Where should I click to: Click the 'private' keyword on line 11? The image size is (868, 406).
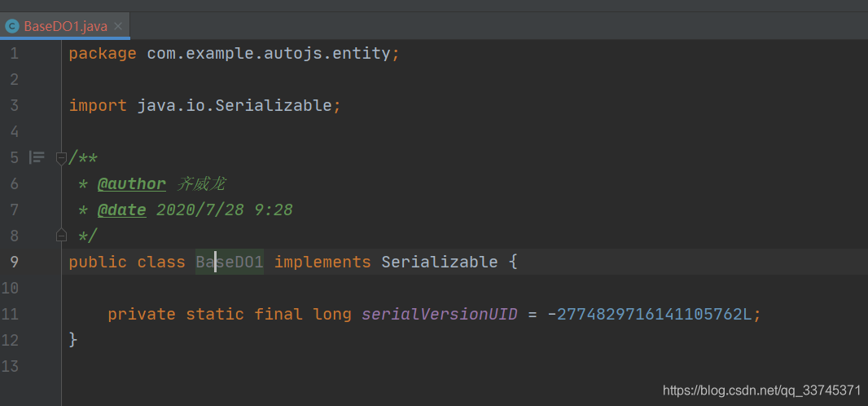(142, 314)
